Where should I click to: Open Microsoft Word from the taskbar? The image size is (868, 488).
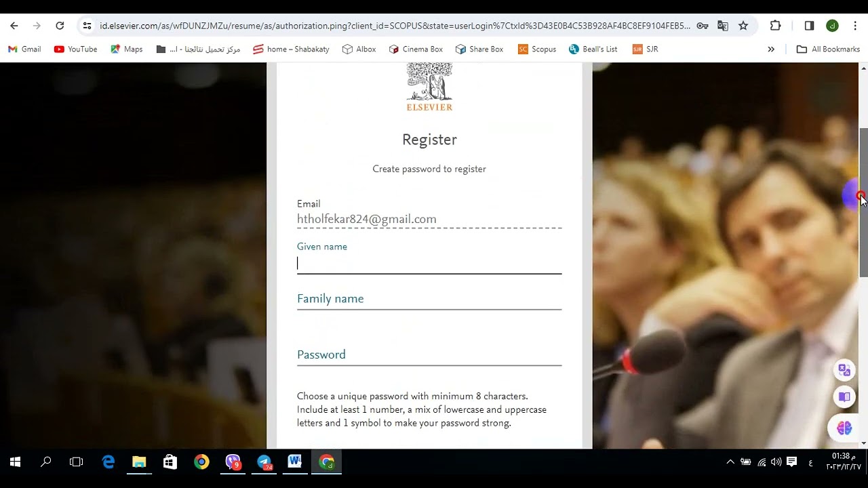click(x=295, y=462)
